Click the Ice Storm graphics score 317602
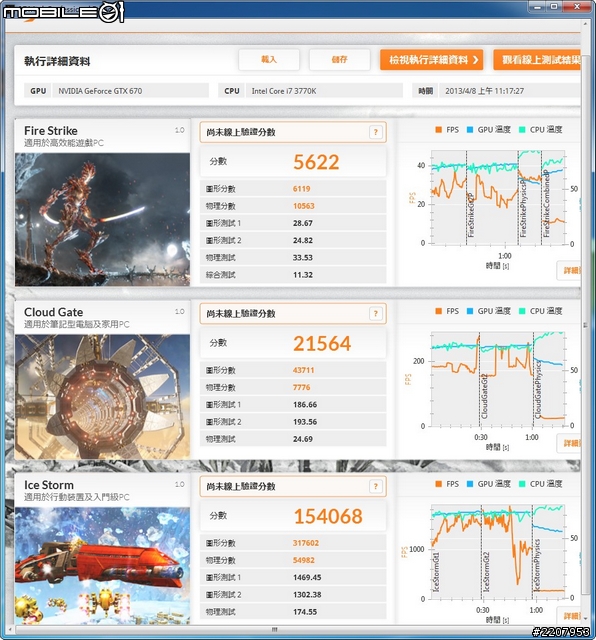Viewport: 596px width, 640px height. pyautogui.click(x=306, y=543)
